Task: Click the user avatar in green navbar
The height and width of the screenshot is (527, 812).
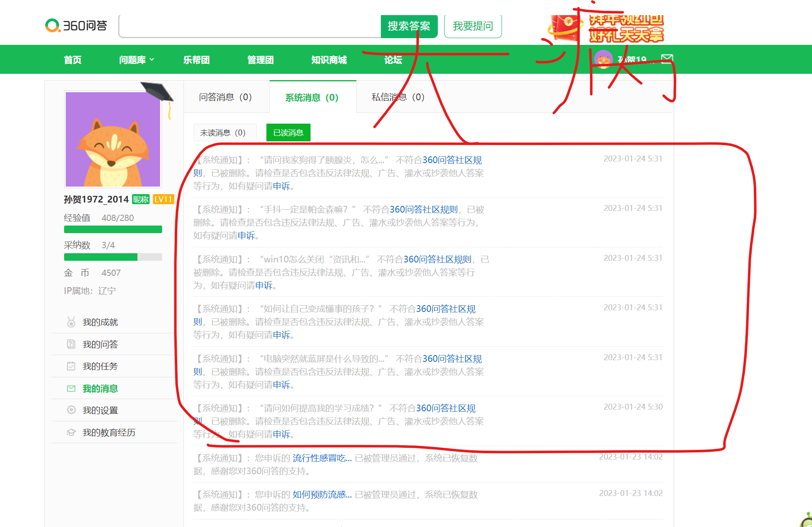Action: 603,60
